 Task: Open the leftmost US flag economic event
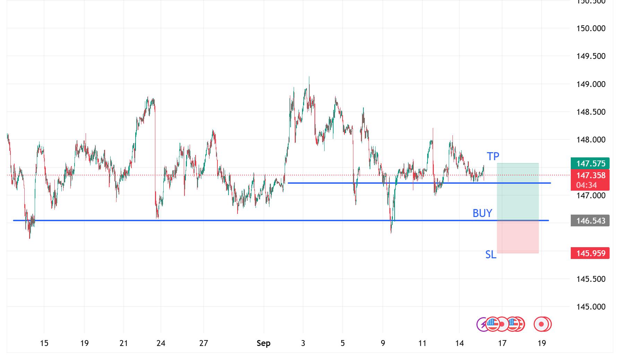point(492,324)
